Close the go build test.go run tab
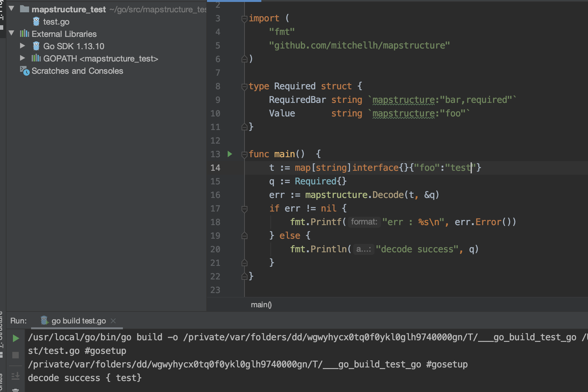The height and width of the screenshot is (392, 588). pos(113,321)
